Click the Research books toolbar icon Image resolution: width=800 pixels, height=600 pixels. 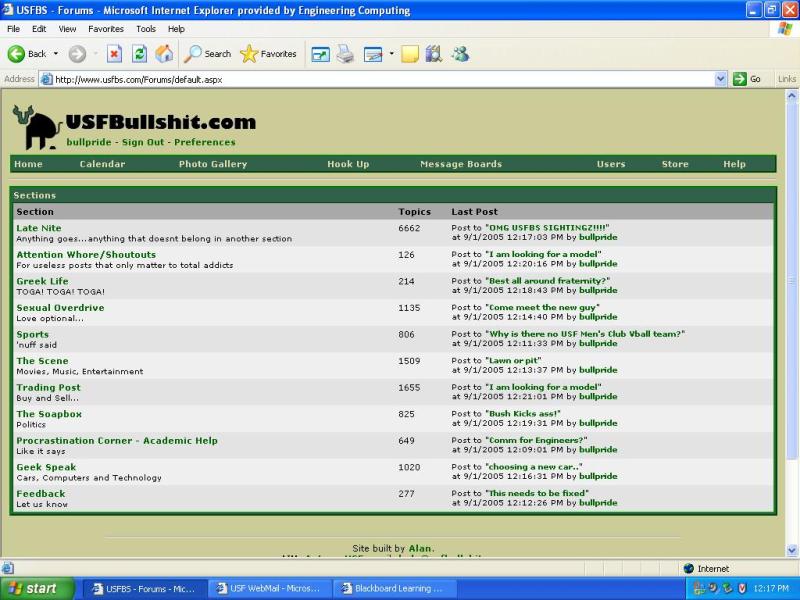(x=434, y=54)
